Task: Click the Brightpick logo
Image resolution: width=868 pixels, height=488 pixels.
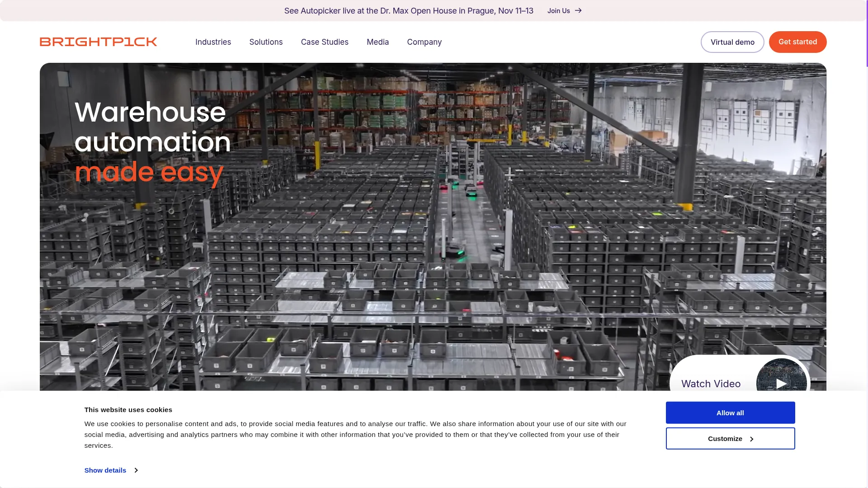Action: [x=99, y=42]
